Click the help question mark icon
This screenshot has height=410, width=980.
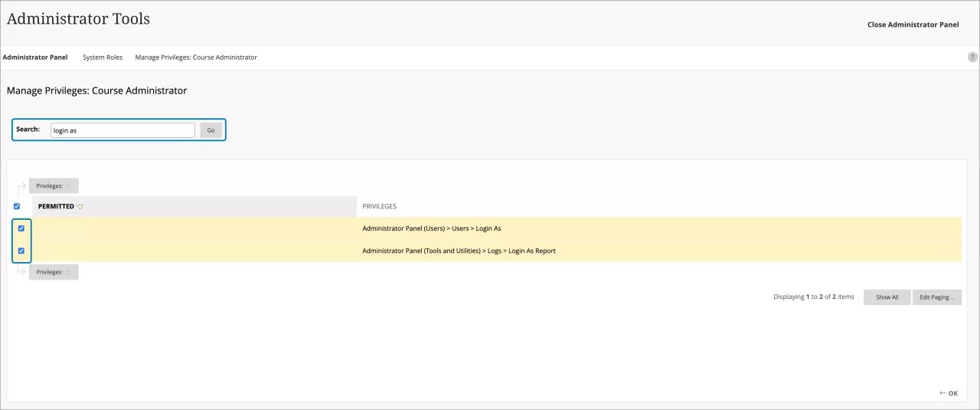972,57
